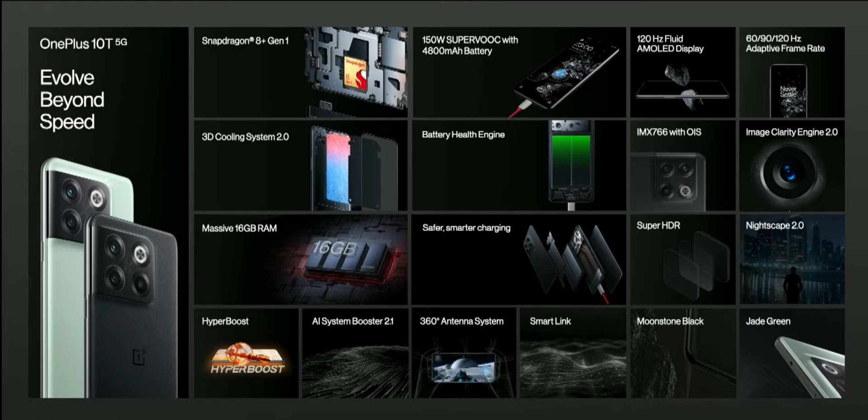Viewport: 868px width, 420px height.
Task: Choose the Moonstone Black color tile
Action: [x=683, y=353]
